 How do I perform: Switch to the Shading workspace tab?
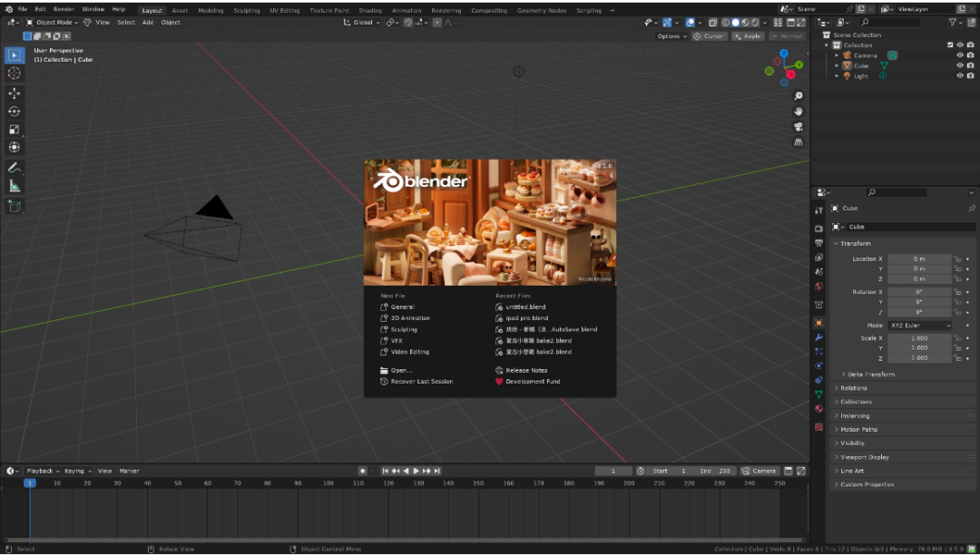(x=370, y=10)
